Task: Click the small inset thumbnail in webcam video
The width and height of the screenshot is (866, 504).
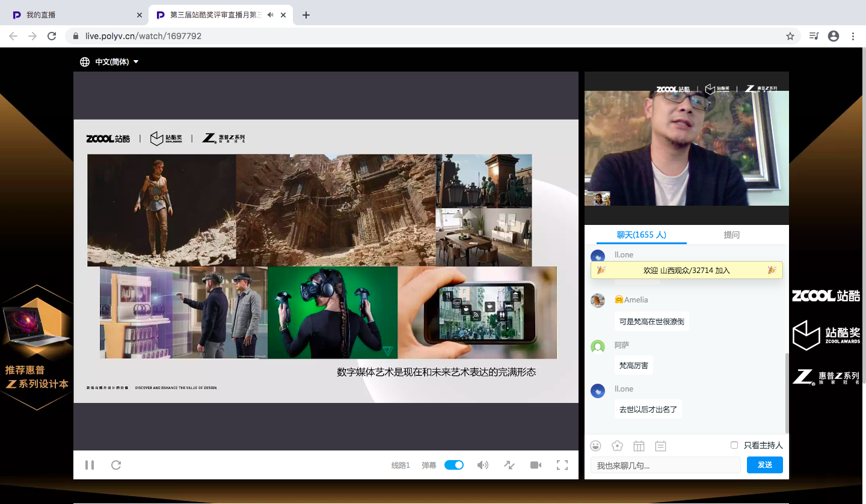Action: [598, 198]
